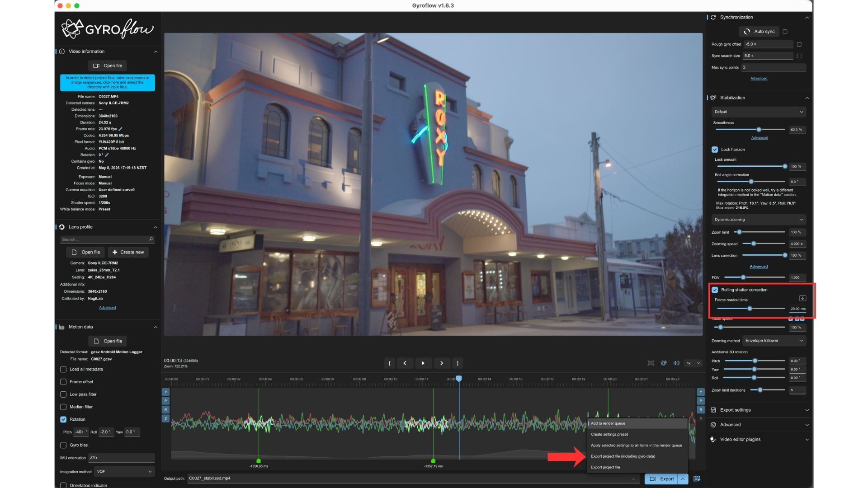Click the sync point marker labeled -1358.95 ms
This screenshot has width=868, height=488.
(x=259, y=461)
